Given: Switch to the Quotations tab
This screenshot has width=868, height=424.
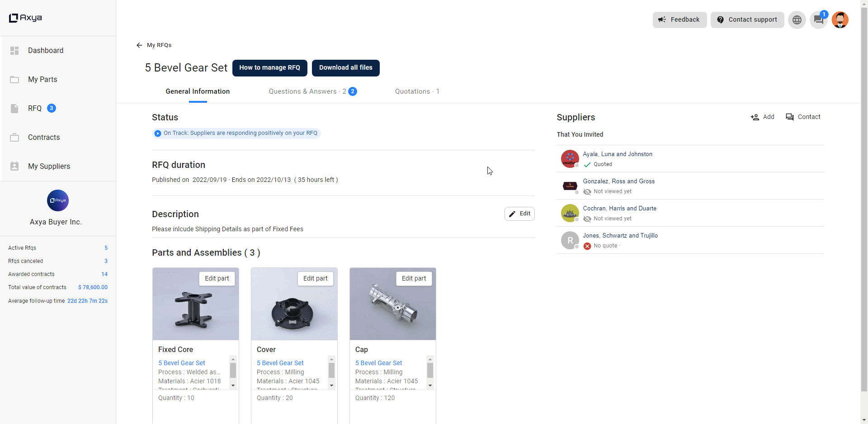Looking at the screenshot, I should click(417, 91).
